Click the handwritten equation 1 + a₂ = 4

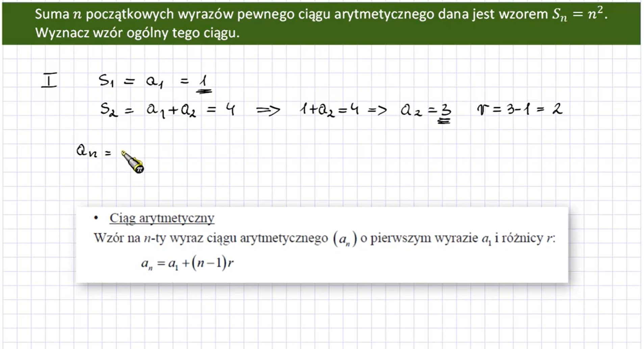pos(329,110)
